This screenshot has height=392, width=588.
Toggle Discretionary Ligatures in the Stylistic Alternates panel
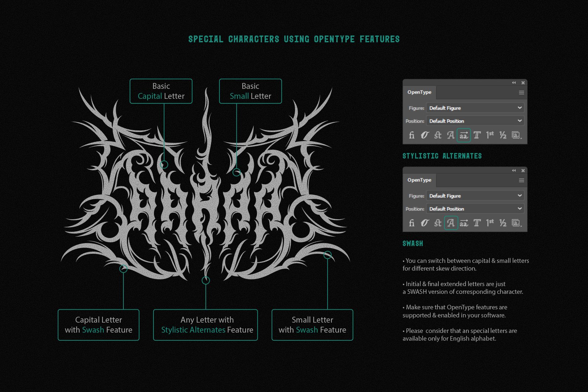437,135
